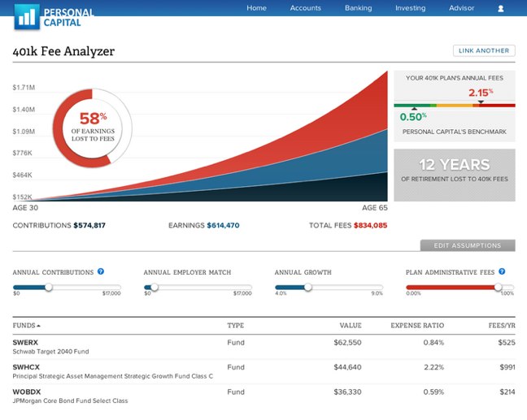Screen dimensions: 527x420
Task: Click the black 2.15% fee marker arrow
Action: [481, 102]
